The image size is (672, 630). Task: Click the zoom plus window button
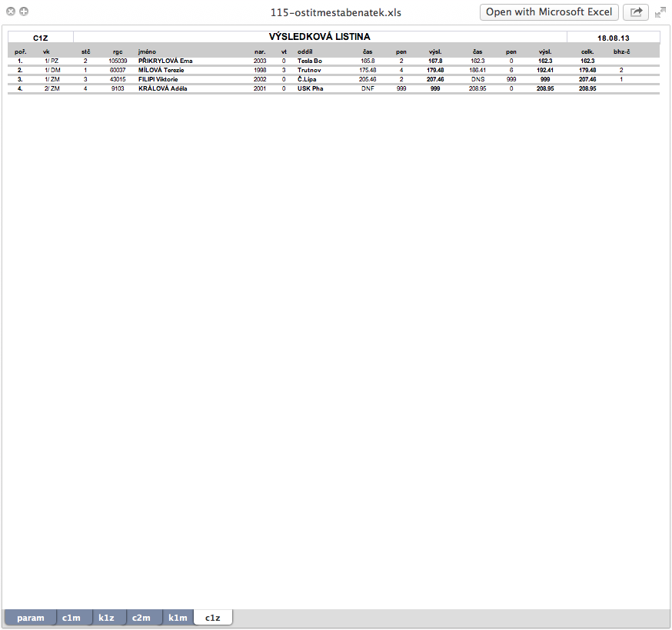(24, 12)
